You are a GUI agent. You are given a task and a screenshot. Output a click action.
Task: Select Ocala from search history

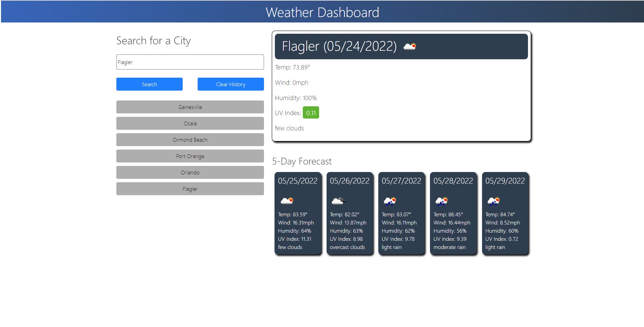coord(190,123)
